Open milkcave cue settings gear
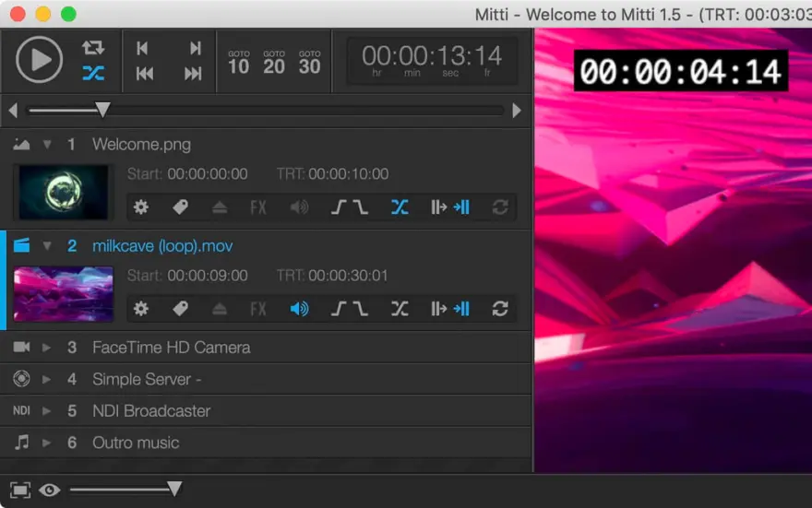Image resolution: width=812 pixels, height=508 pixels. tap(141, 309)
